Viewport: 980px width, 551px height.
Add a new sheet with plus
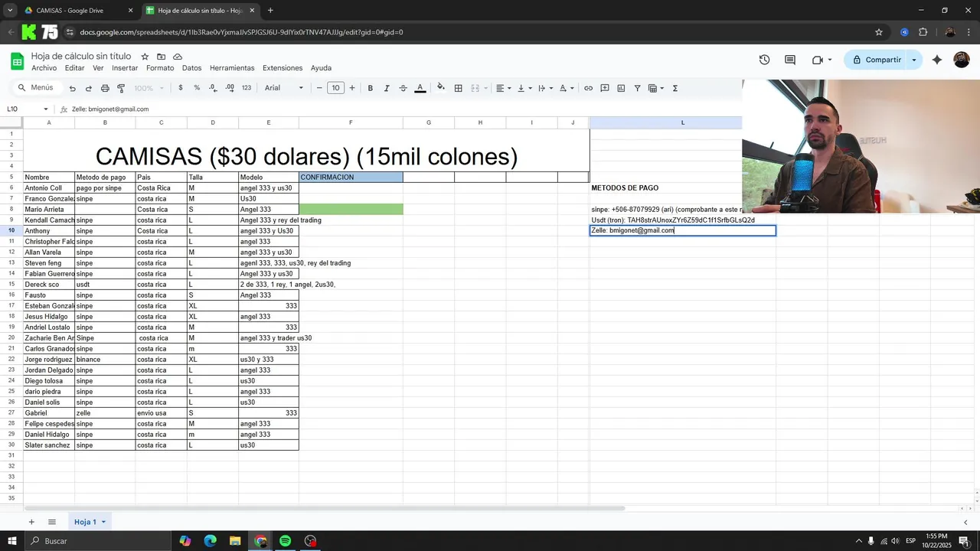click(x=31, y=522)
